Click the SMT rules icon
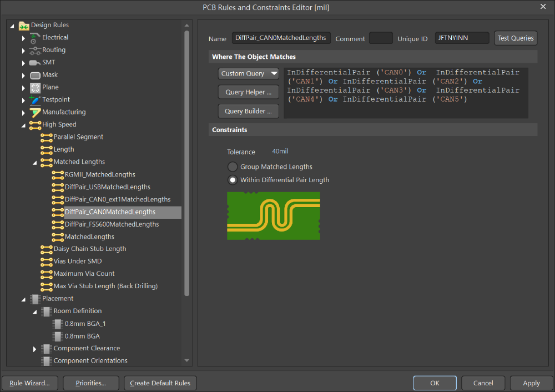The width and height of the screenshot is (555, 392). (x=34, y=62)
